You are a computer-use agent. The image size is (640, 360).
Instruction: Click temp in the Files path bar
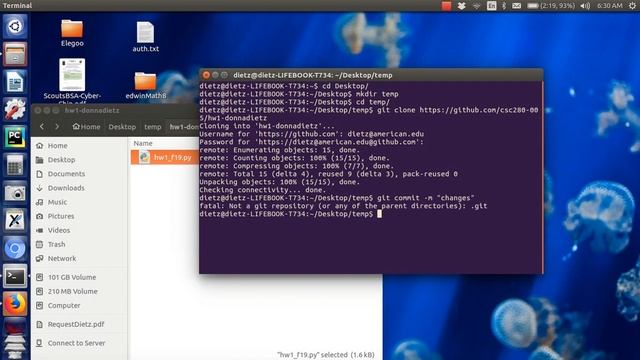point(153,127)
